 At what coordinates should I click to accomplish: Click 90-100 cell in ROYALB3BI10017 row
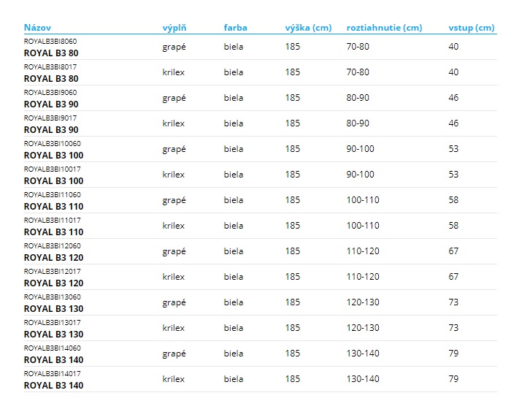360,175
